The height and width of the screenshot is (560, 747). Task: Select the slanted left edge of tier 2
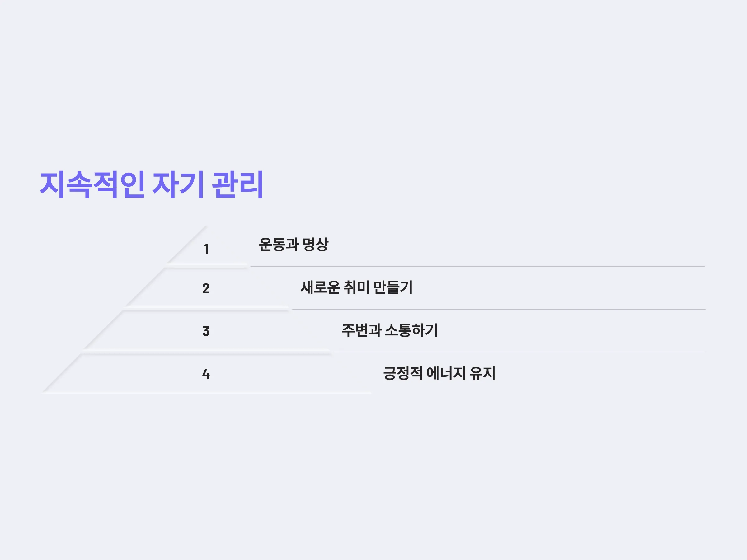point(144,287)
